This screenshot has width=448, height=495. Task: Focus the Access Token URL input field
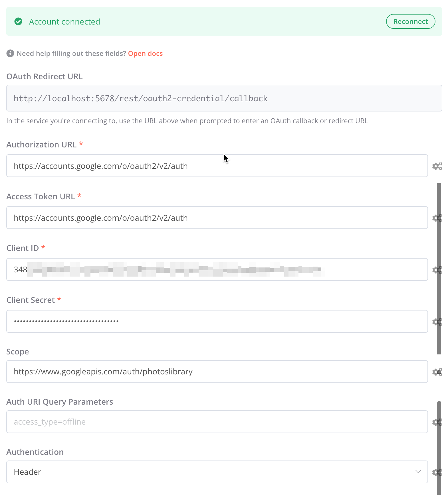coord(217,218)
